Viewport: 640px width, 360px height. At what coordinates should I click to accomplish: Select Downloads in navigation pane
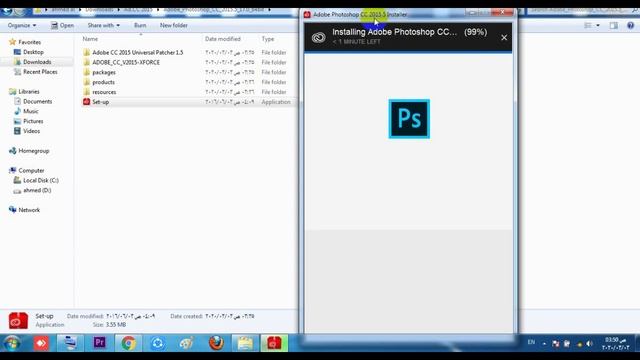pyautogui.click(x=37, y=62)
